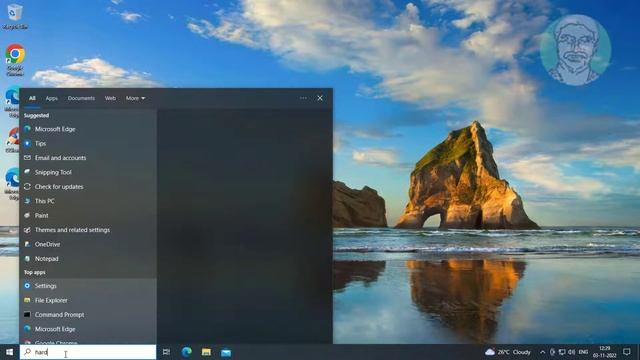Viewport: 640px width, 360px height.
Task: Open the notification center
Action: pos(627,352)
